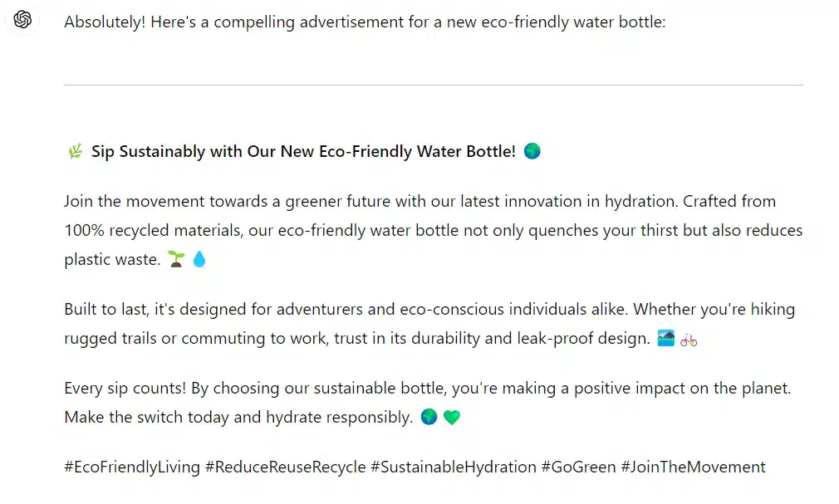Click the seedling emoji after "plastic waste"

(175, 260)
